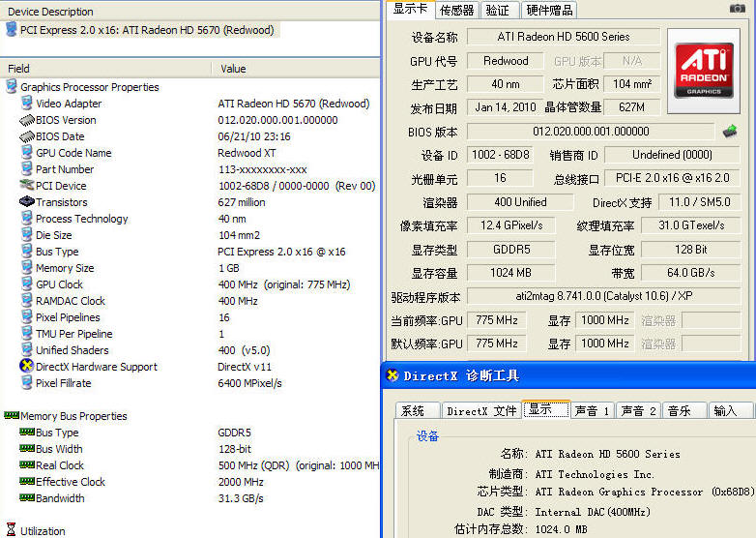Click the Unified Shaders row icon
Image resolution: width=756 pixels, height=538 pixels.
point(26,349)
